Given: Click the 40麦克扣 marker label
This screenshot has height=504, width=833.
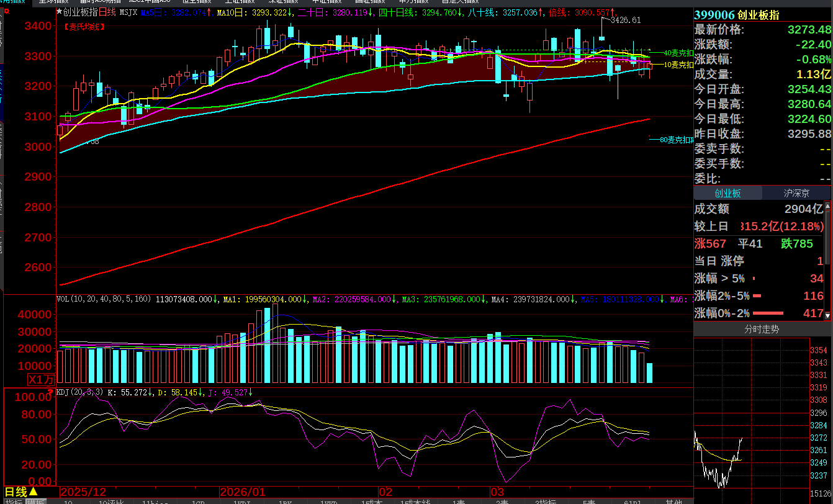Looking at the screenshot, I should point(678,53).
